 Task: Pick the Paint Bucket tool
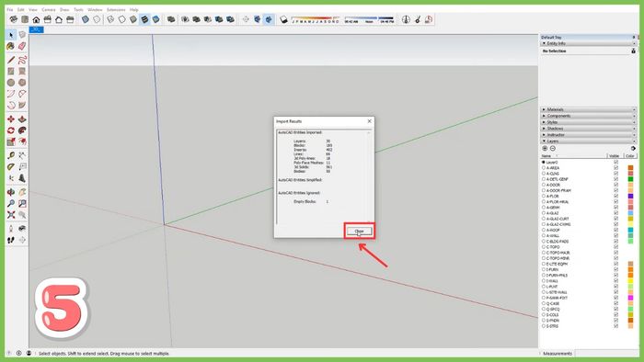(x=11, y=46)
